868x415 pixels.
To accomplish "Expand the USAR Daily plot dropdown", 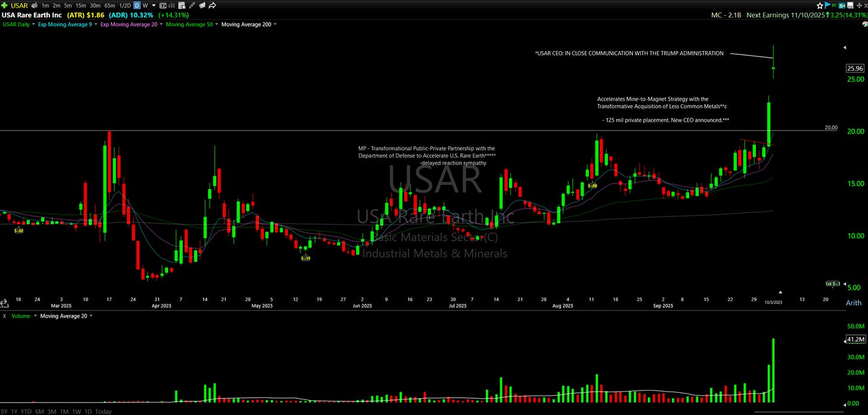I will point(34,24).
